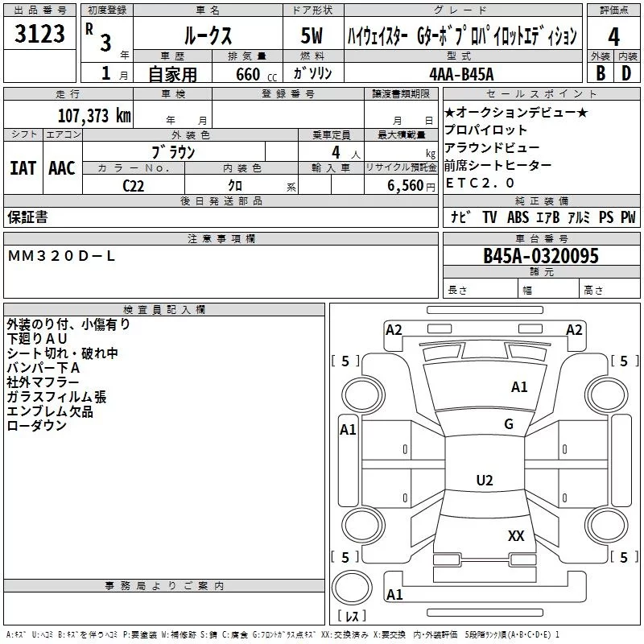Click the レス spare tire circle
The height and width of the screenshot is (644, 644).
pos(351,597)
